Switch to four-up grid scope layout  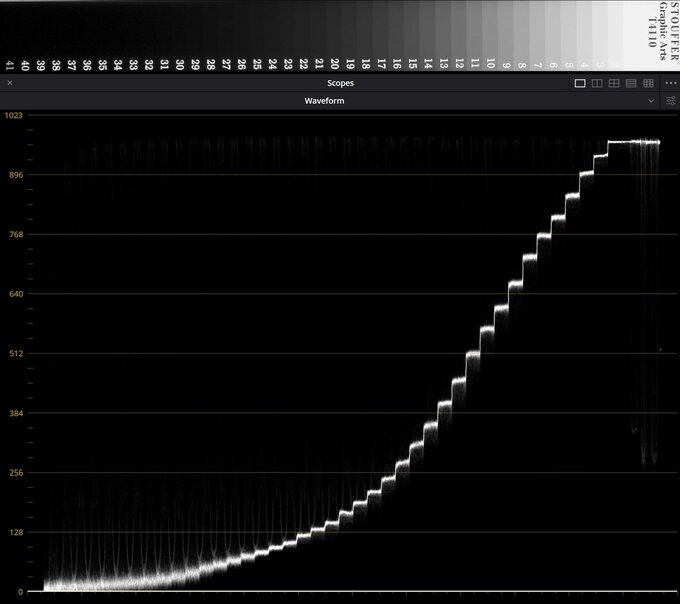coord(614,83)
